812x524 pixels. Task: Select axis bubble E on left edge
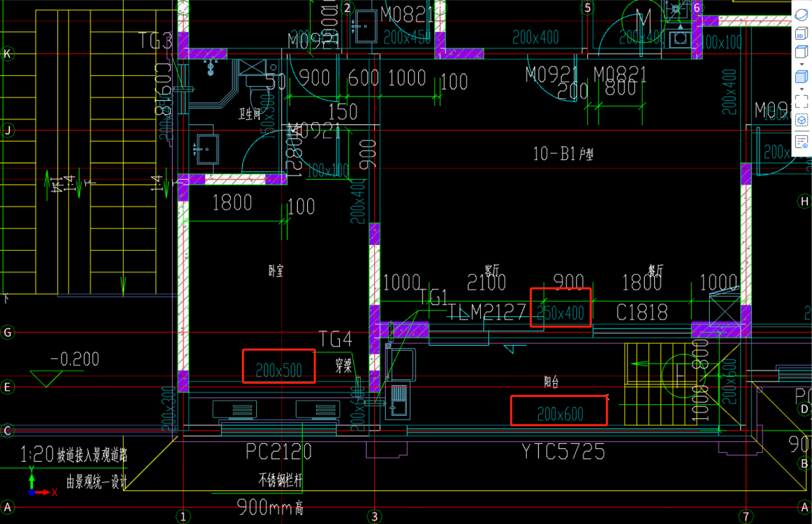[x=7, y=387]
